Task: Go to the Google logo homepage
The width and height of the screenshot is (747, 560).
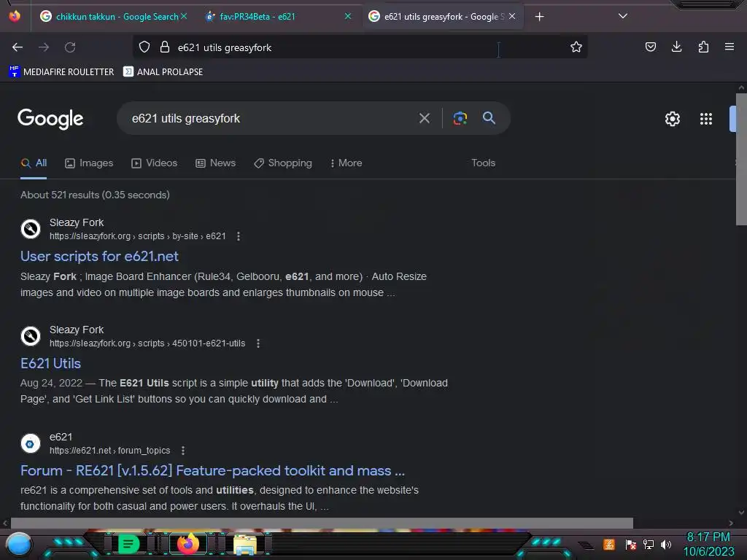Action: (50, 119)
